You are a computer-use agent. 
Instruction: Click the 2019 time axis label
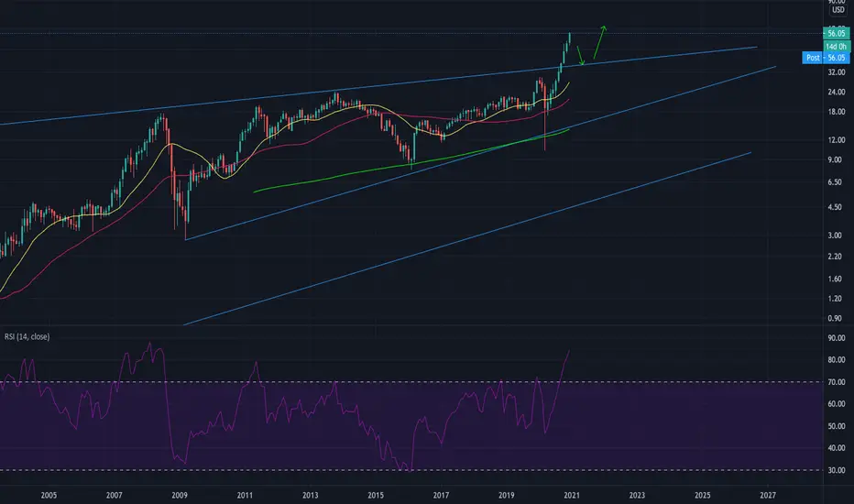[506, 495]
